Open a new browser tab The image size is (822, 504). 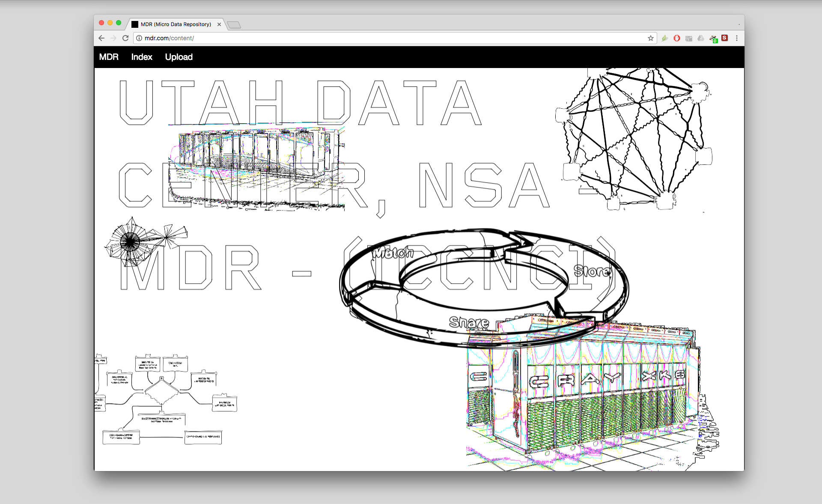[x=234, y=25]
